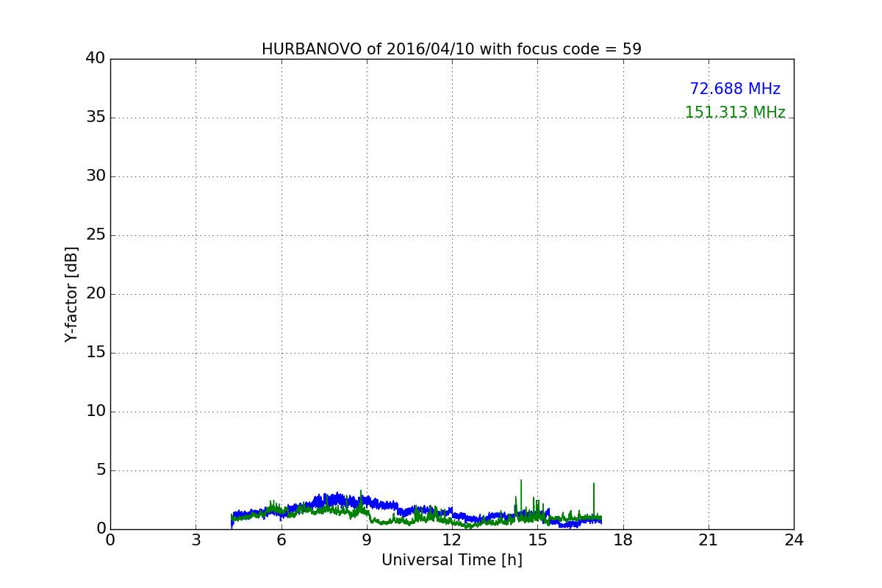Click x-axis tick label 12
This screenshot has height=588, width=882.
[x=452, y=540]
